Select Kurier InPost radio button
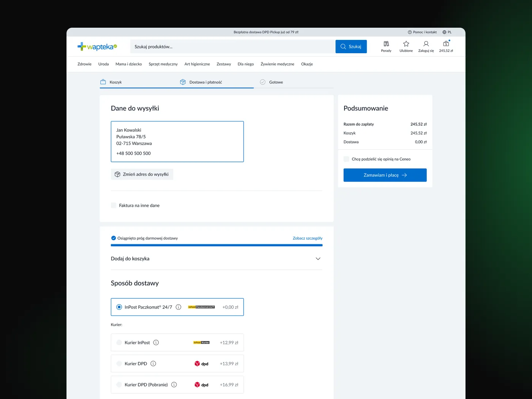The image size is (532, 399). pyautogui.click(x=119, y=342)
